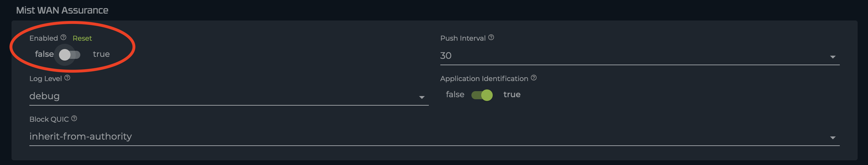The width and height of the screenshot is (868, 165).
Task: Click false label under Application Identification
Action: click(455, 95)
